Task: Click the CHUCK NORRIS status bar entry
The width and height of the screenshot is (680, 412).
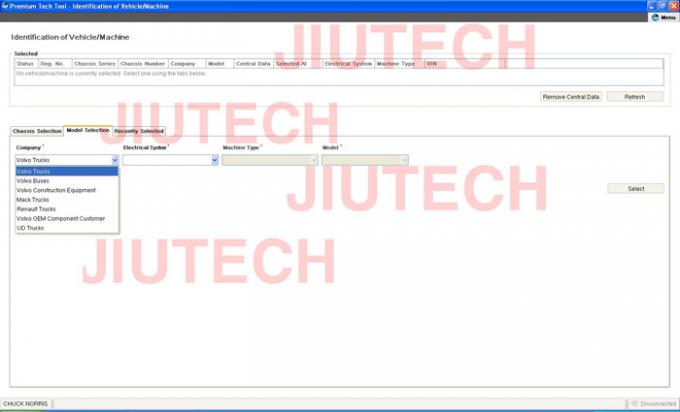Action: coord(26,404)
